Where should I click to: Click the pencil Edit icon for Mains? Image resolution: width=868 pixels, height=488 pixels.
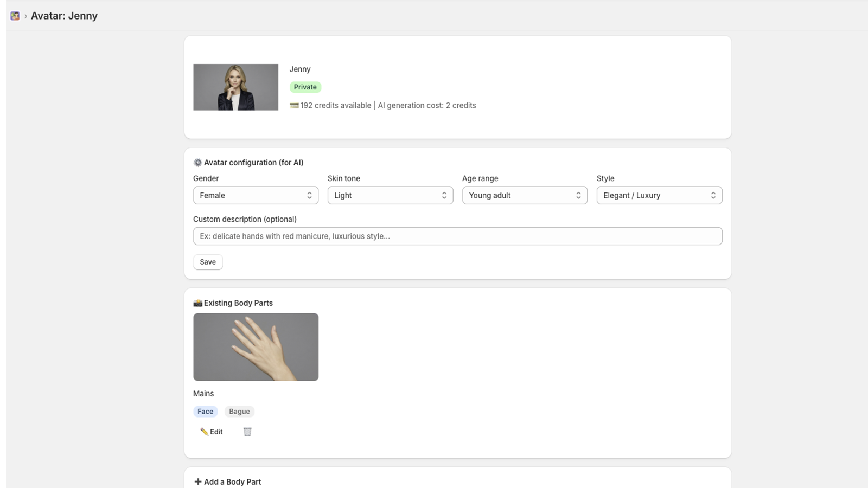pyautogui.click(x=210, y=432)
